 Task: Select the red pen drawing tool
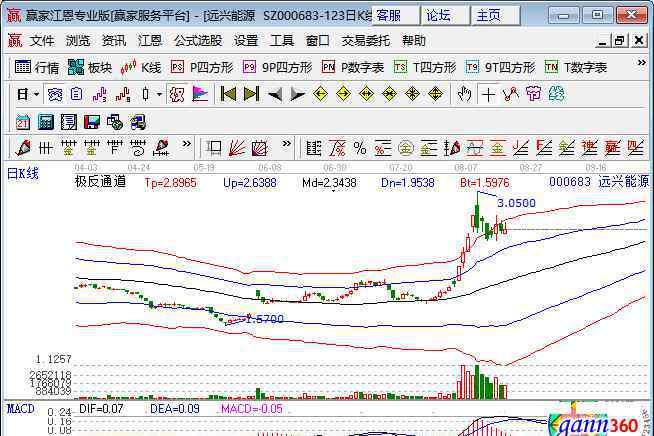click(23, 148)
